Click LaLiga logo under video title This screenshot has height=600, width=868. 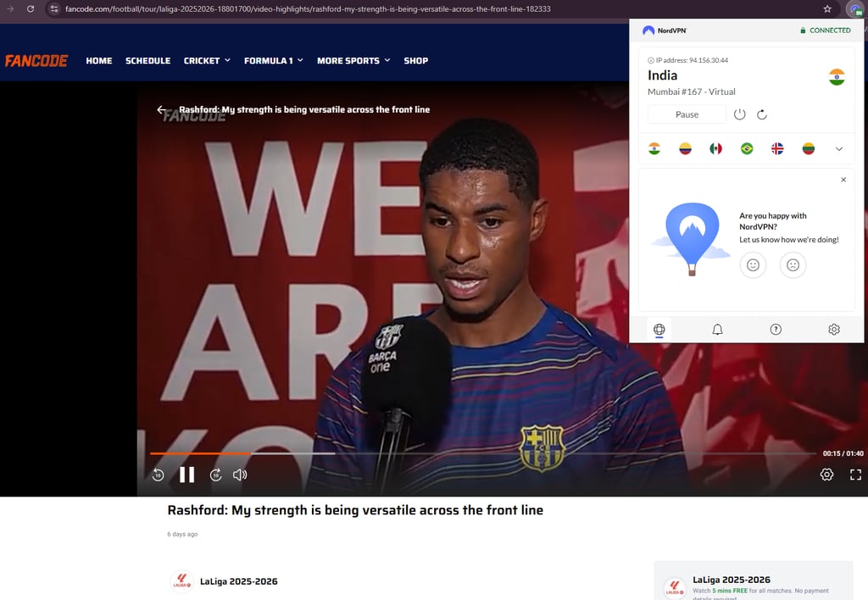point(181,581)
